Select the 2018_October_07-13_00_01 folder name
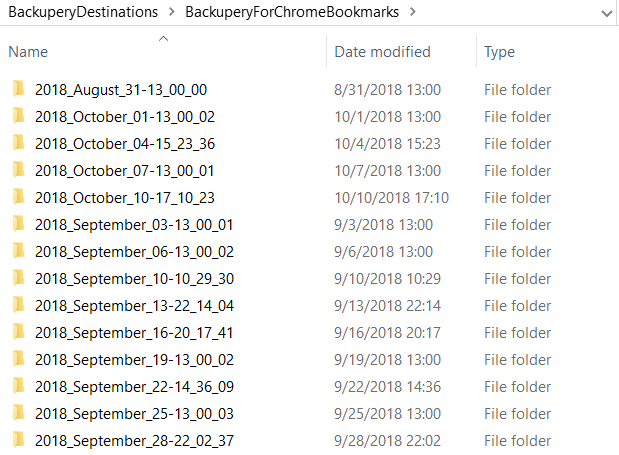Viewport: 619px width, 455px height. point(125,171)
